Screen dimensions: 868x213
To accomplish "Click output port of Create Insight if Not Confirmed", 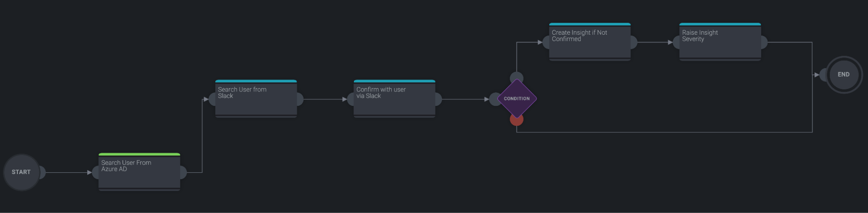I will coord(634,43).
